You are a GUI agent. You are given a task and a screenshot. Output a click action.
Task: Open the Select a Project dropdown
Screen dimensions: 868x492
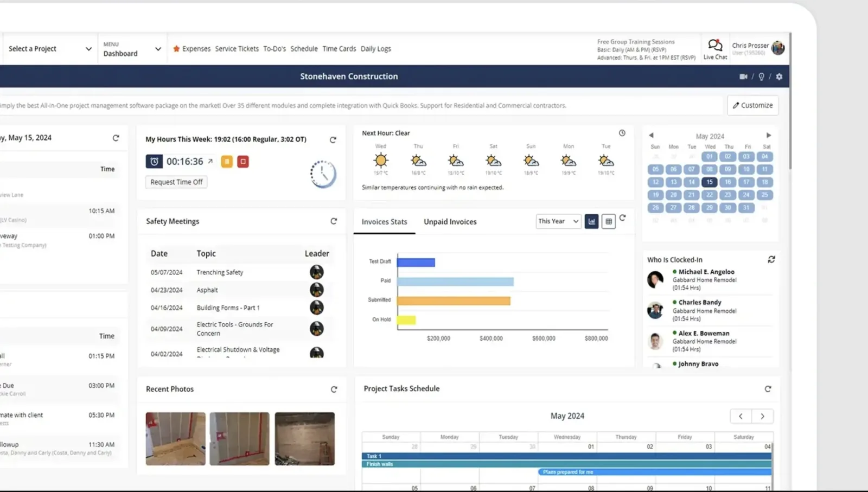(50, 49)
